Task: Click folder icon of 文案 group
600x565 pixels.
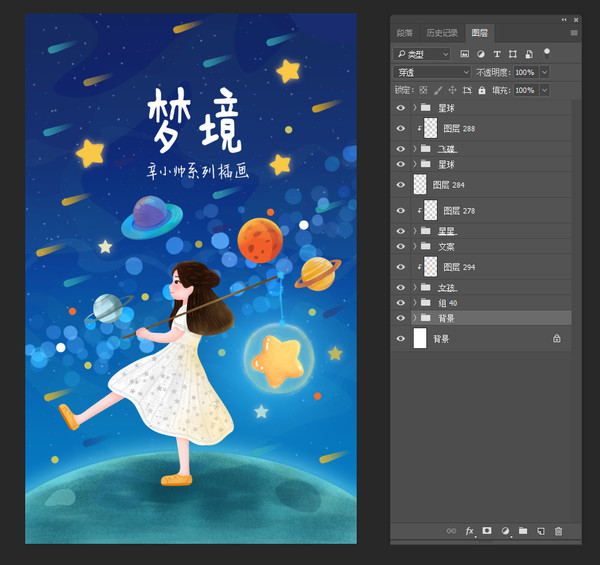Action: point(426,246)
